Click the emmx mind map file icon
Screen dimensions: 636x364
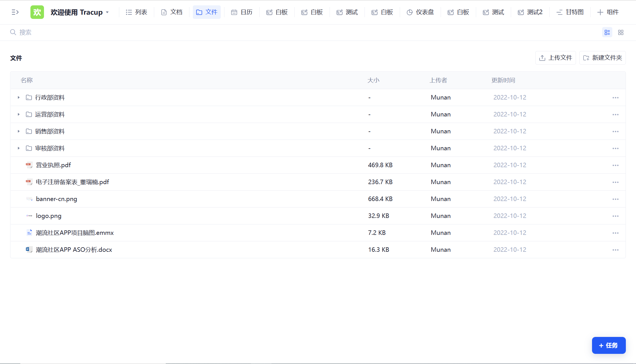[29, 233]
